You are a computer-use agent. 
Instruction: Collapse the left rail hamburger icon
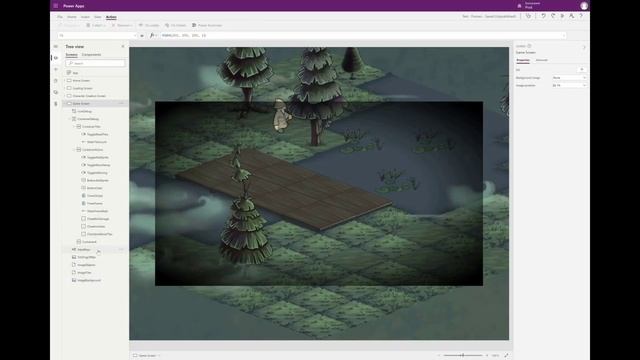[x=56, y=47]
